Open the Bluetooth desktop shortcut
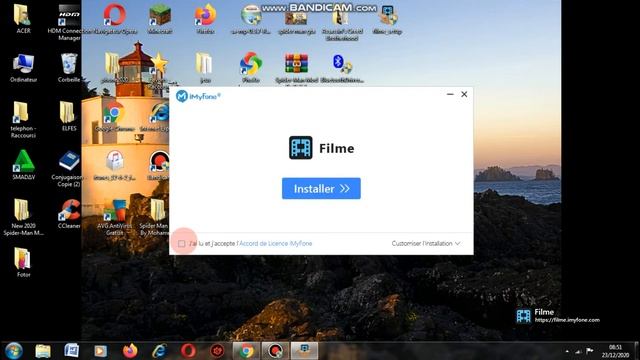640x360 pixels. tap(342, 67)
